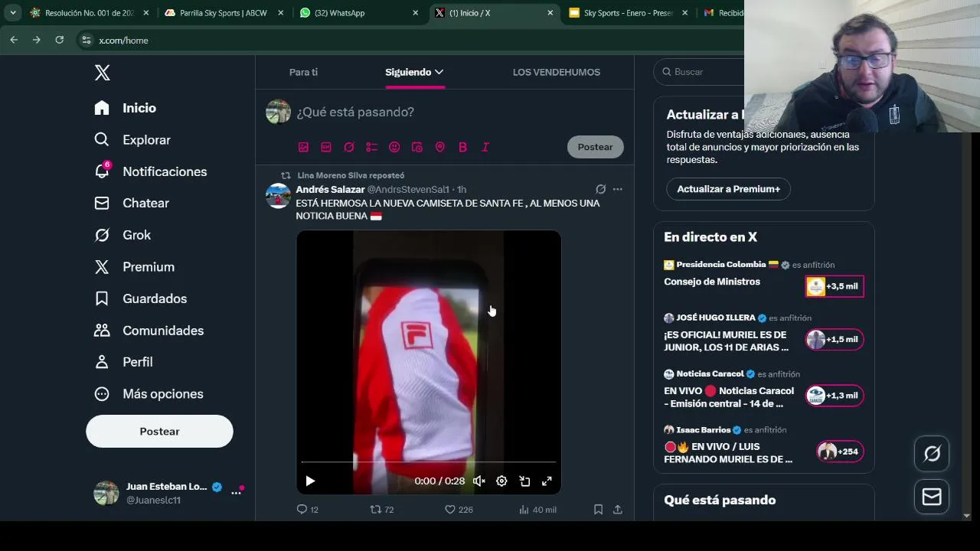This screenshot has width=980, height=551.
Task: Click the large sidebar Postear button
Action: [x=159, y=432]
